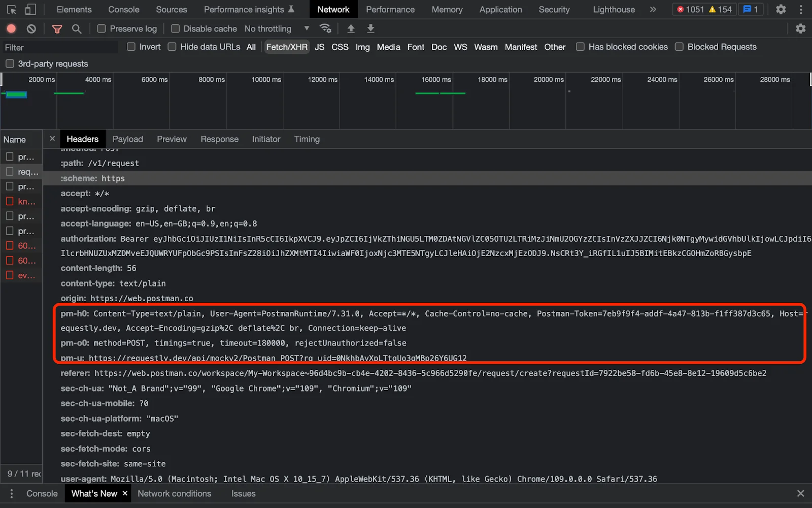Open the Issues drawer tab
The image size is (812, 508).
244,493
